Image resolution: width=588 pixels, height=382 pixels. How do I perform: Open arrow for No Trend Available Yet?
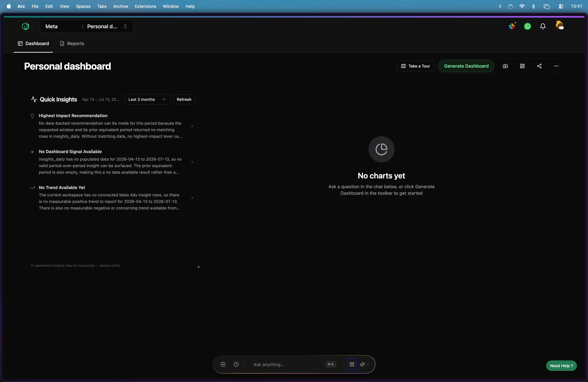coord(192,198)
